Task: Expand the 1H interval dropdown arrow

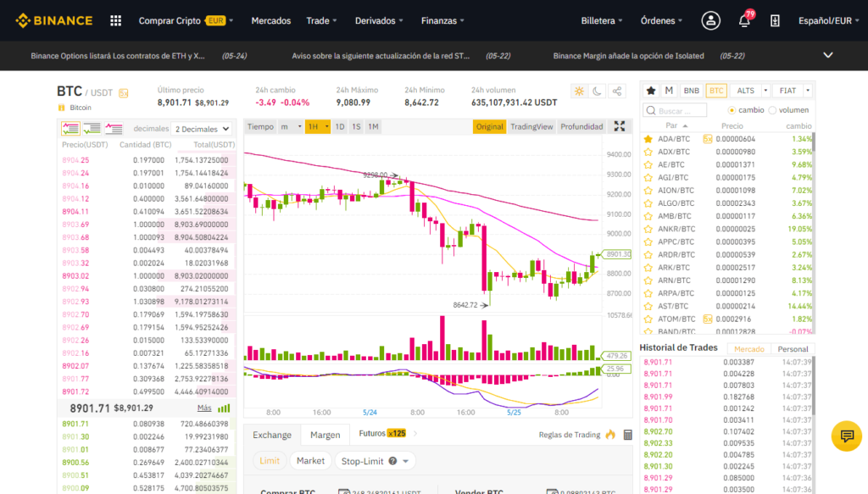Action: click(326, 127)
